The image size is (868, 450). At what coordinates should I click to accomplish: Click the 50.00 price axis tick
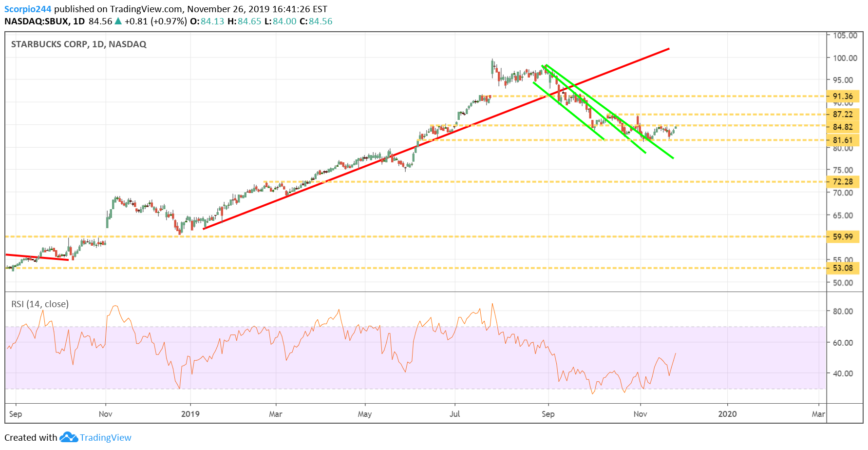(843, 282)
